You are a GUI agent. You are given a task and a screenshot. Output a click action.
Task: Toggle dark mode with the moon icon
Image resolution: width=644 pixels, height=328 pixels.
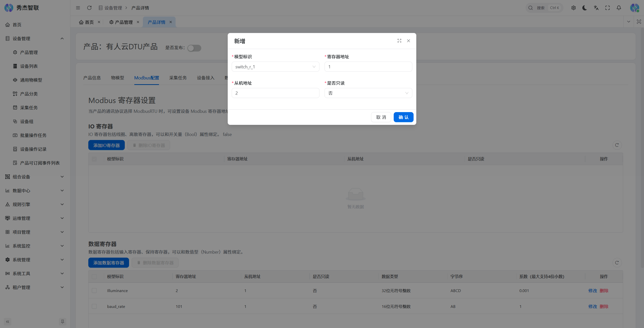(585, 8)
